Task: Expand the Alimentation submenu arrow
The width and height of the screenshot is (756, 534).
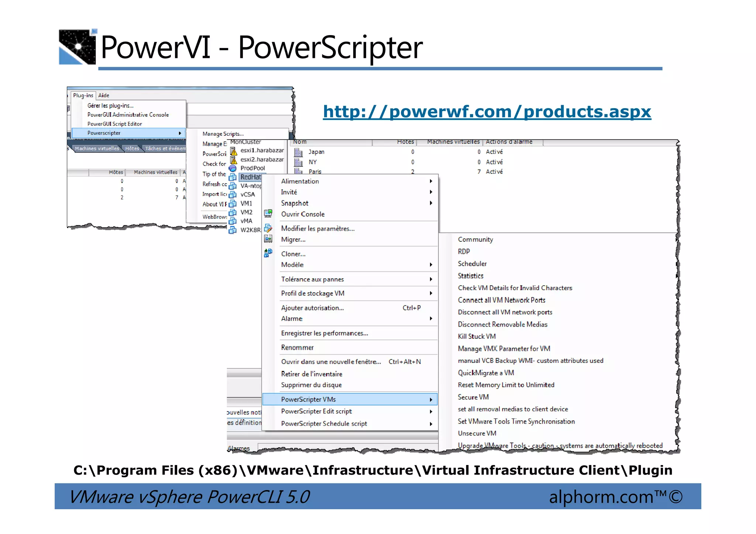Action: (x=431, y=181)
